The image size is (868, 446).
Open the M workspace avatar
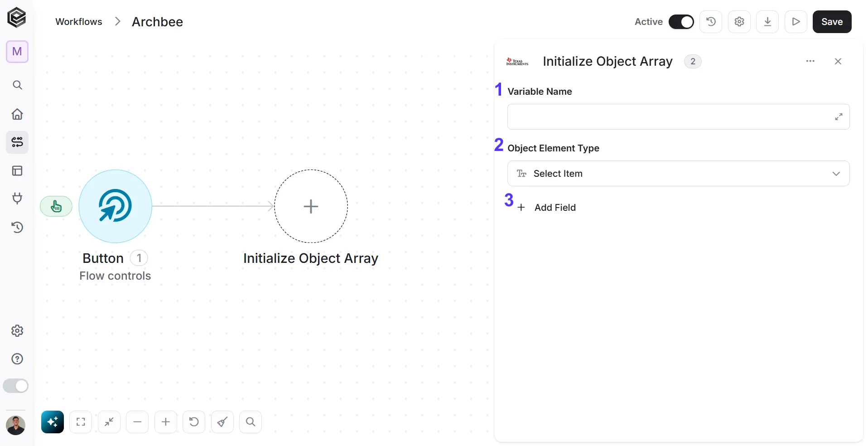coord(17,52)
